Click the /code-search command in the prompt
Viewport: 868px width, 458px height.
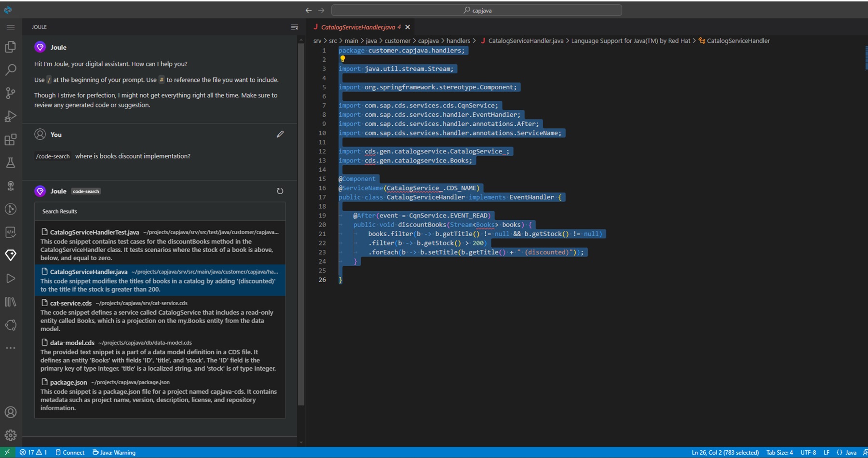pos(53,156)
